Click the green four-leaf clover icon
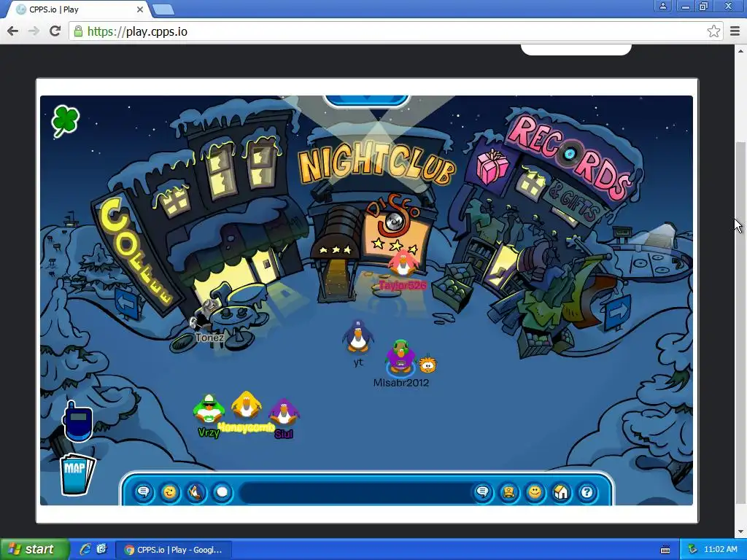This screenshot has width=747, height=560. (x=65, y=120)
